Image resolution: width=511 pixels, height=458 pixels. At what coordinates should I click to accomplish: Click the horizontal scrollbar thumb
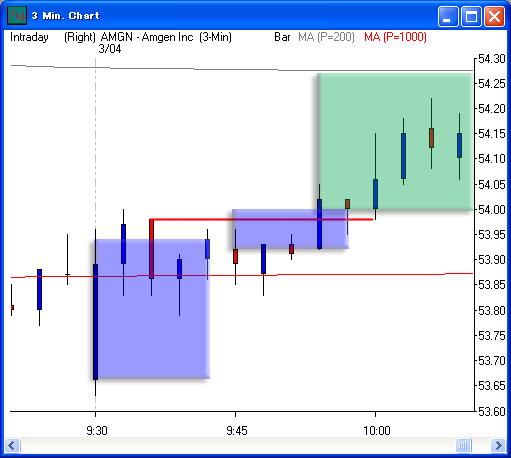click(x=463, y=445)
